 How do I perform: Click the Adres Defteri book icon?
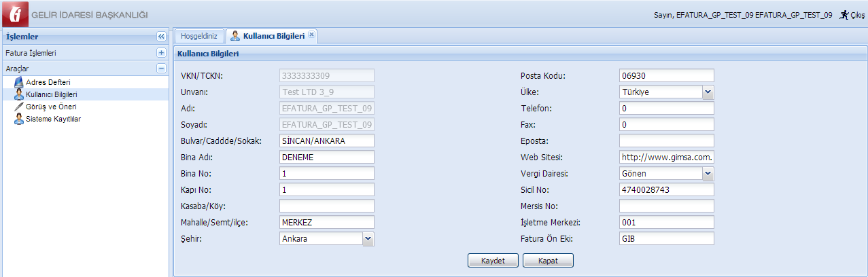(19, 82)
